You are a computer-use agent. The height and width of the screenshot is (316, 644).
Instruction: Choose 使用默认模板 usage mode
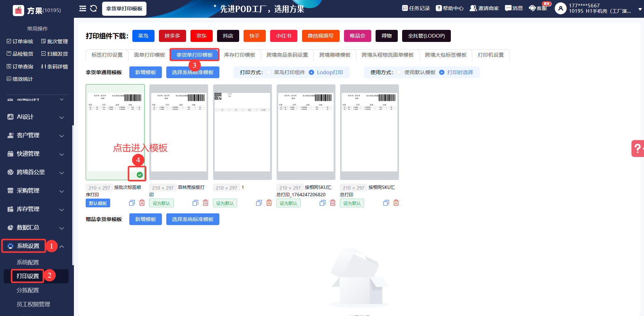[416, 72]
